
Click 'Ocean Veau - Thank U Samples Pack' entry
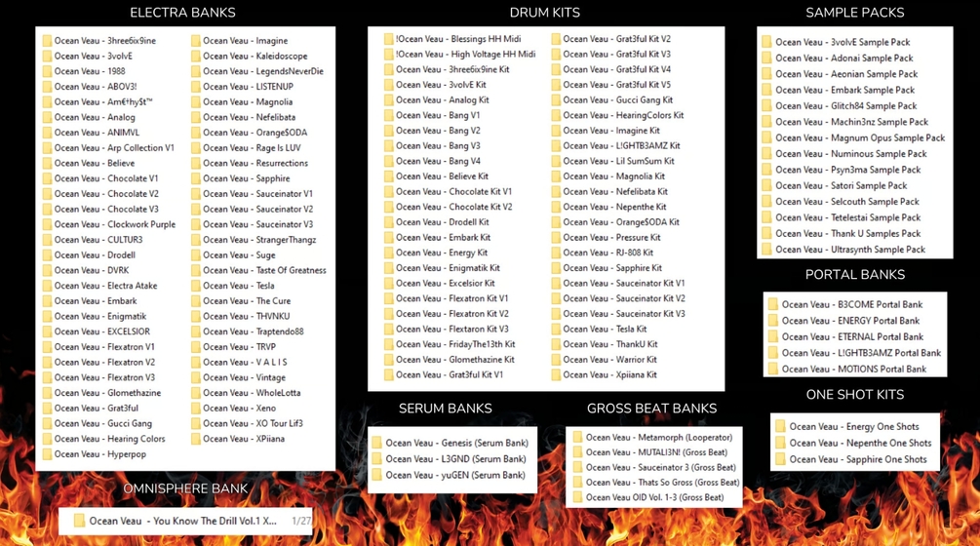tap(848, 234)
